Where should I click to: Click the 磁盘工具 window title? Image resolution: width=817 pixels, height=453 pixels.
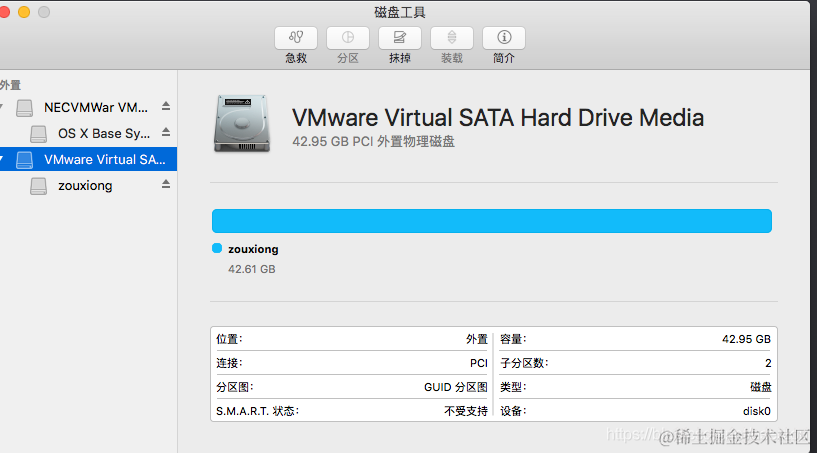point(400,12)
